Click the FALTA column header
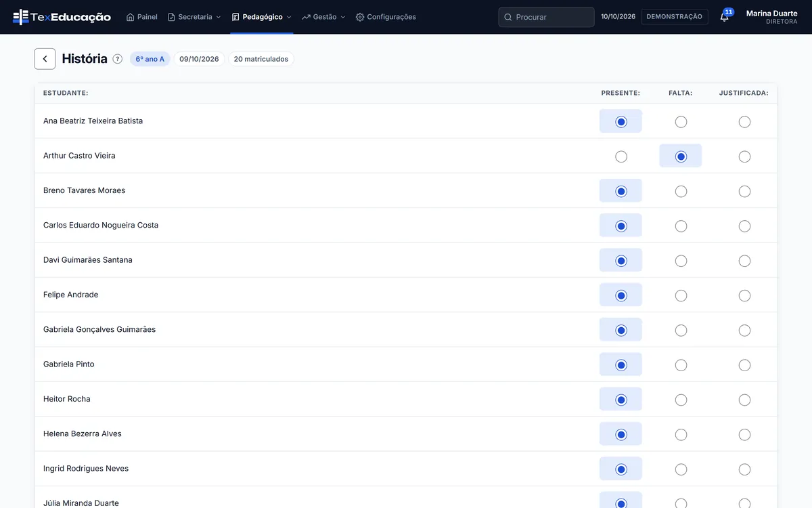 pos(681,93)
